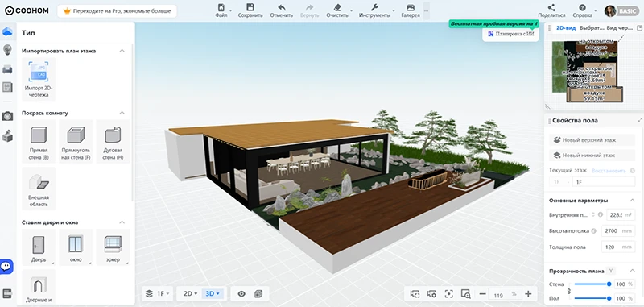Viewport: 644px width, 307px height.
Task: Open the chat support bubble
Action: pos(6,267)
